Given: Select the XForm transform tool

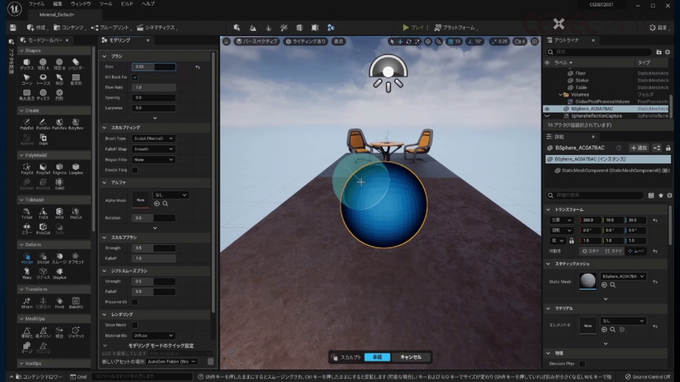Looking at the screenshot, I should pos(26,303).
